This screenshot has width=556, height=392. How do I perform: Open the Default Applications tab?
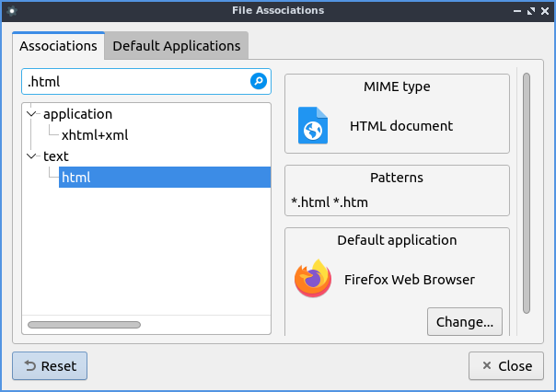[x=176, y=45]
